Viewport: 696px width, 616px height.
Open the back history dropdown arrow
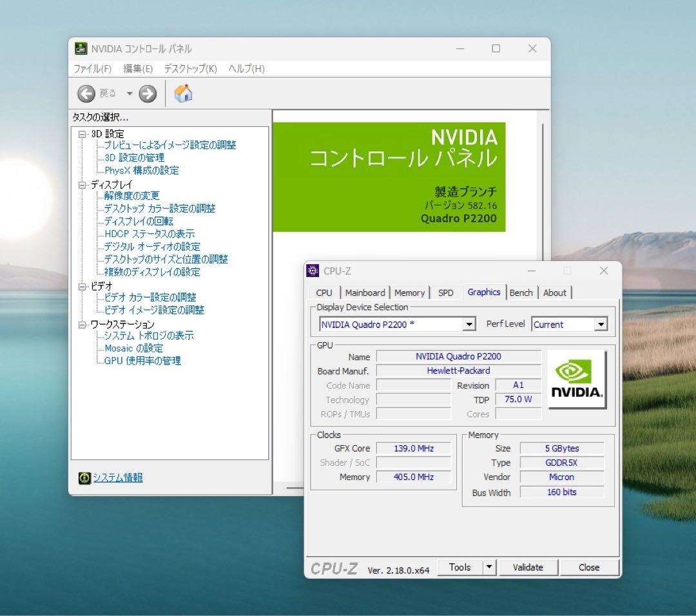click(129, 93)
